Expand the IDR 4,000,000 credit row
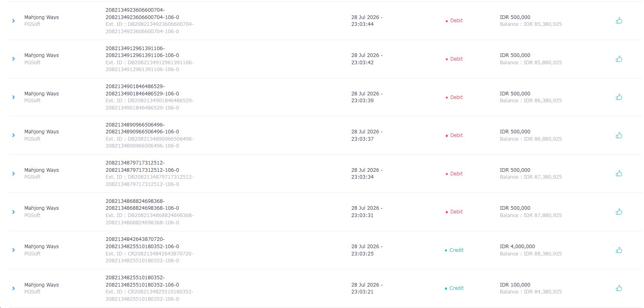The image size is (644, 308). [13, 250]
